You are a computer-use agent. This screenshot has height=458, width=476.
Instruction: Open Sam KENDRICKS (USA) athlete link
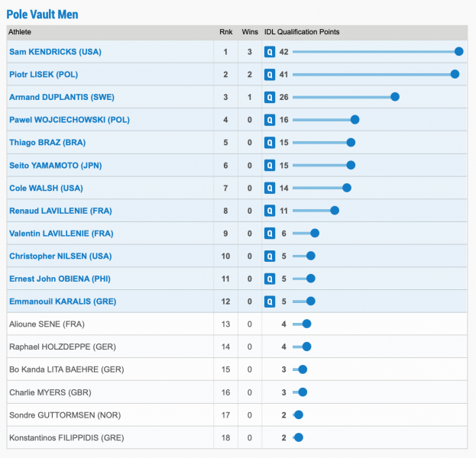point(55,52)
